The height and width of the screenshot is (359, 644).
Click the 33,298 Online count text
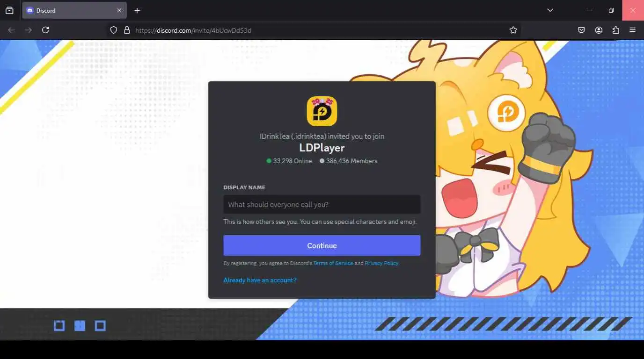(x=293, y=161)
